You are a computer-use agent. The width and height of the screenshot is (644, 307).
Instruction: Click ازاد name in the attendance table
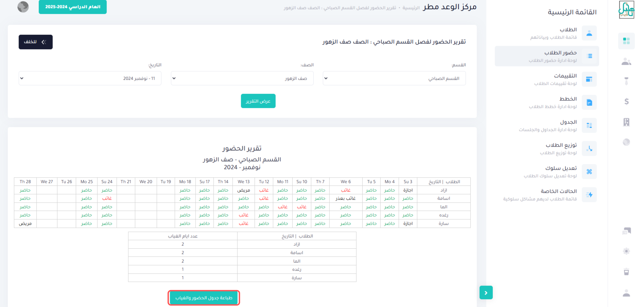point(444,190)
